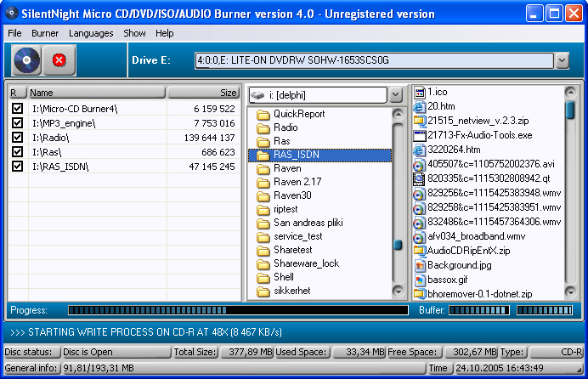
Task: Select the 21713-Fx-Audio-Tools.exe file icon
Action: [x=419, y=135]
